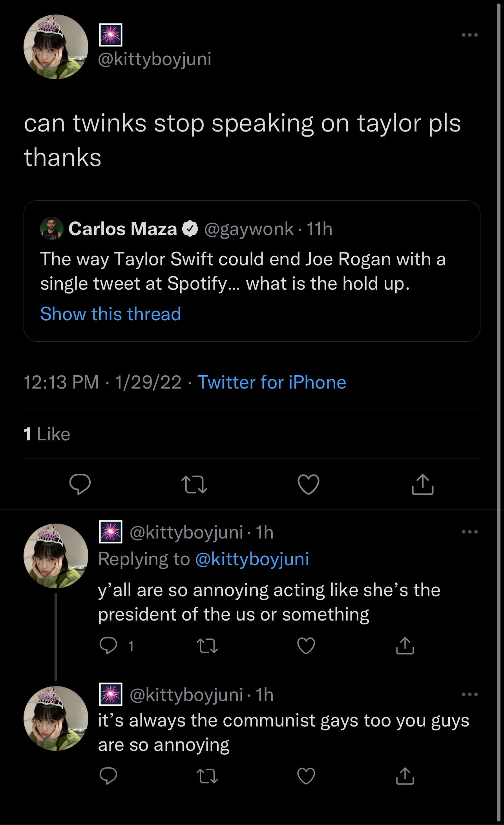The width and height of the screenshot is (504, 825).
Task: Open the large profile avatar at top
Action: point(56,47)
